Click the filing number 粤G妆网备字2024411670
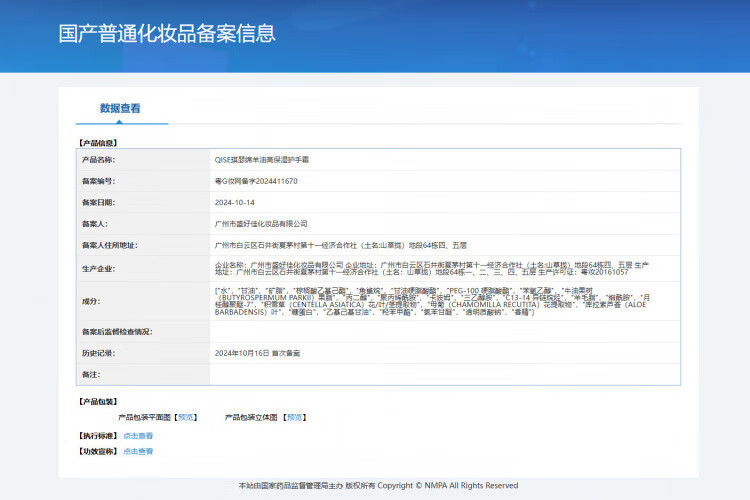The width and height of the screenshot is (750, 500). click(256, 181)
